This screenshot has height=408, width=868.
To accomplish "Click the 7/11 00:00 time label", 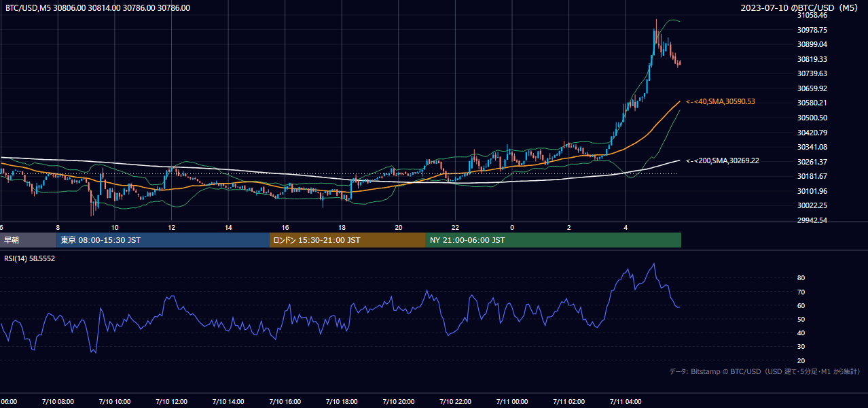I will pos(512,402).
